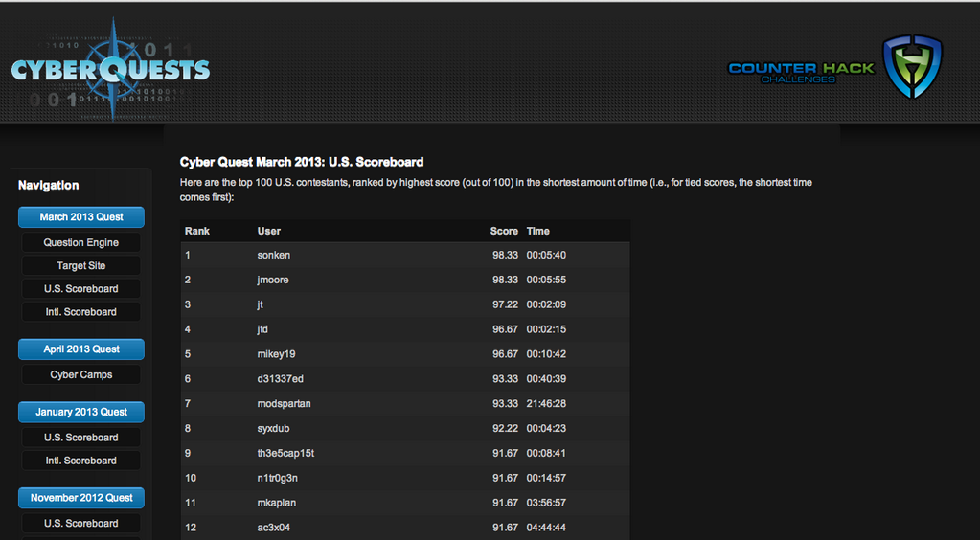Select user n1tr0g3n in the table
This screenshot has height=540, width=980.
click(x=280, y=478)
